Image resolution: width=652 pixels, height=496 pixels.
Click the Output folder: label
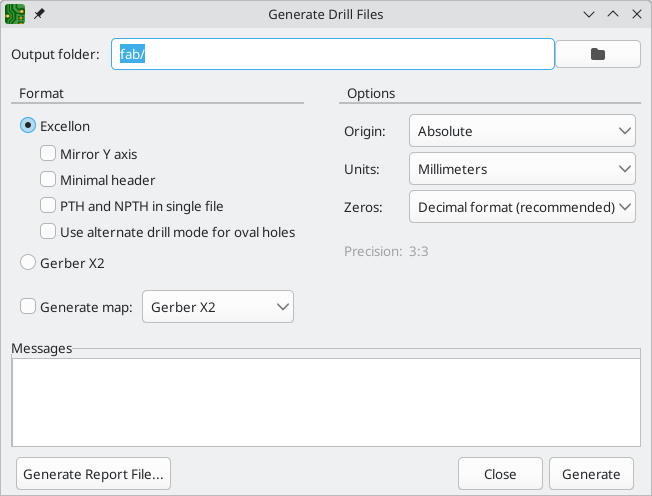click(55, 54)
